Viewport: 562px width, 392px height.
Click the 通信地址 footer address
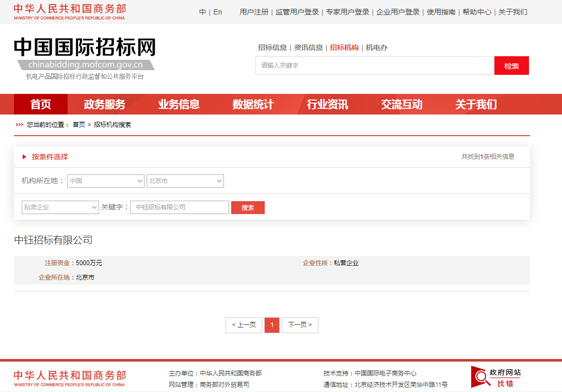point(386,384)
